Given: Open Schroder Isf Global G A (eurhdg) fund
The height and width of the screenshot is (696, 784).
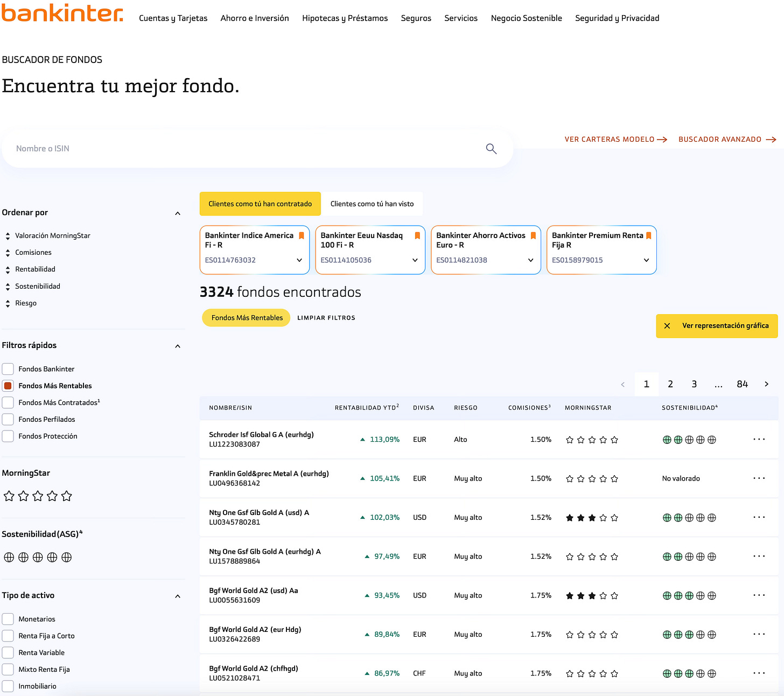Looking at the screenshot, I should click(261, 435).
